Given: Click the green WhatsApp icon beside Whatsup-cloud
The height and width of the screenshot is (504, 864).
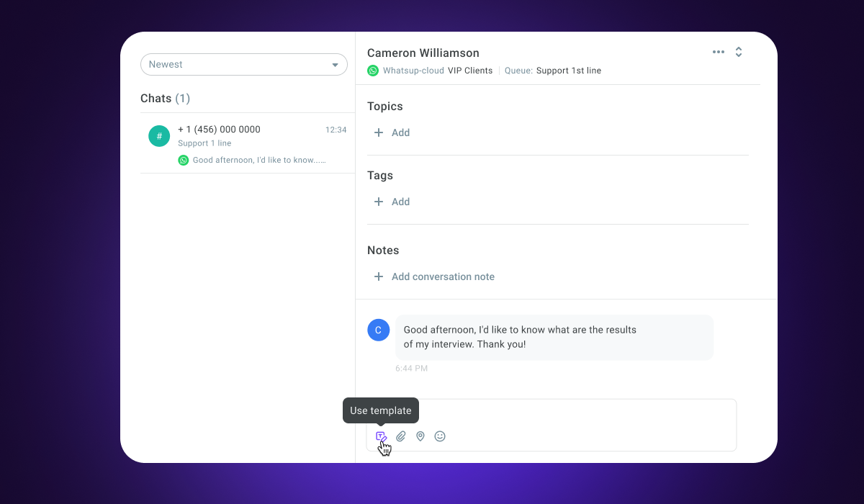Looking at the screenshot, I should [373, 71].
